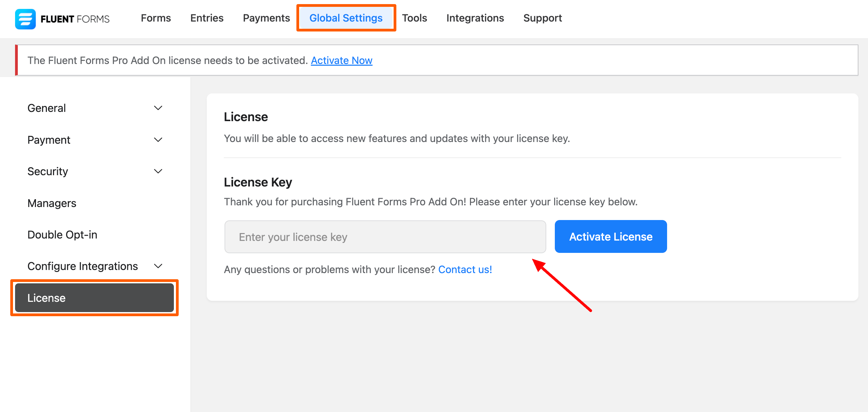Screen dimensions: 868x412
Task: Click the Fluent Forms logo icon
Action: [25, 19]
